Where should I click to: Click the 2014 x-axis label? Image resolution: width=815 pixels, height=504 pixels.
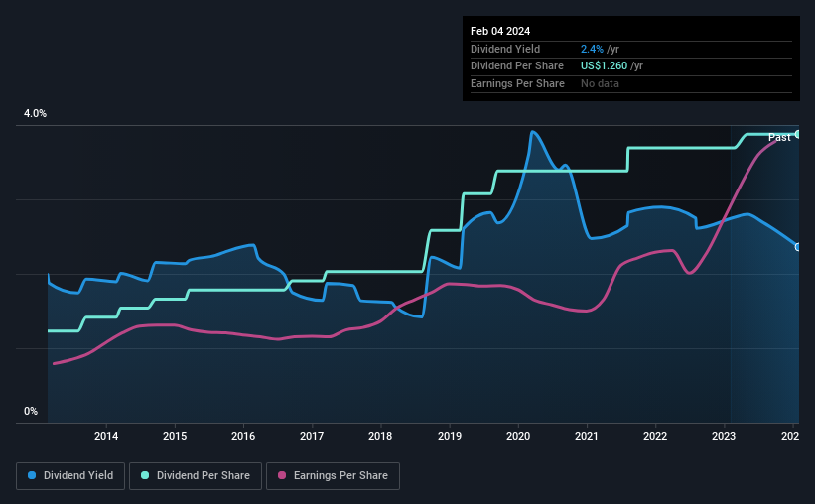tap(106, 436)
